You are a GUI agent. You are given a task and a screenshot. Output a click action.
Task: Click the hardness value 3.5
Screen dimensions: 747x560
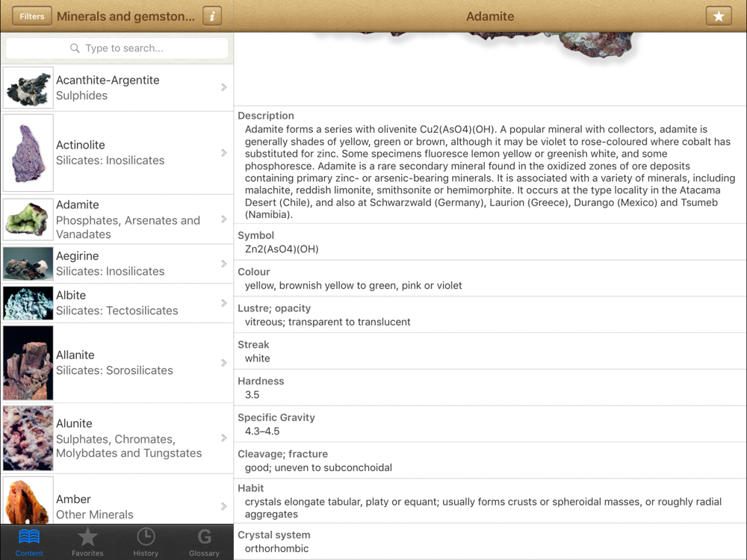252,395
